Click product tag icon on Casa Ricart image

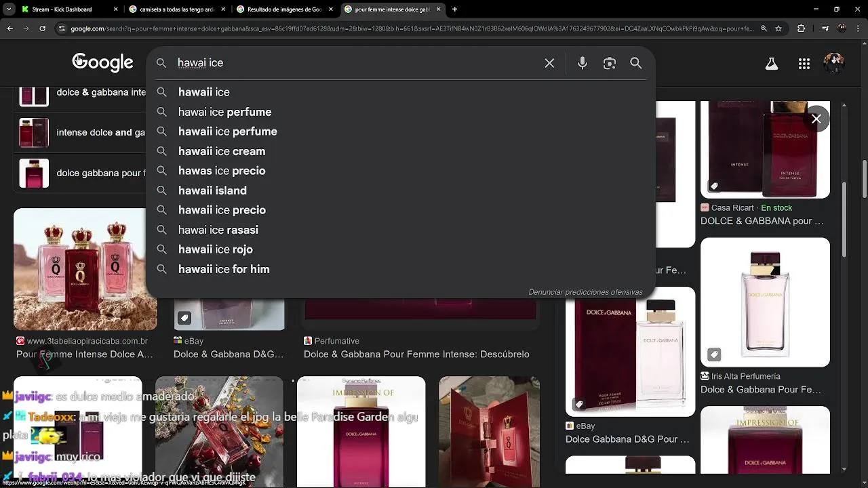[714, 186]
